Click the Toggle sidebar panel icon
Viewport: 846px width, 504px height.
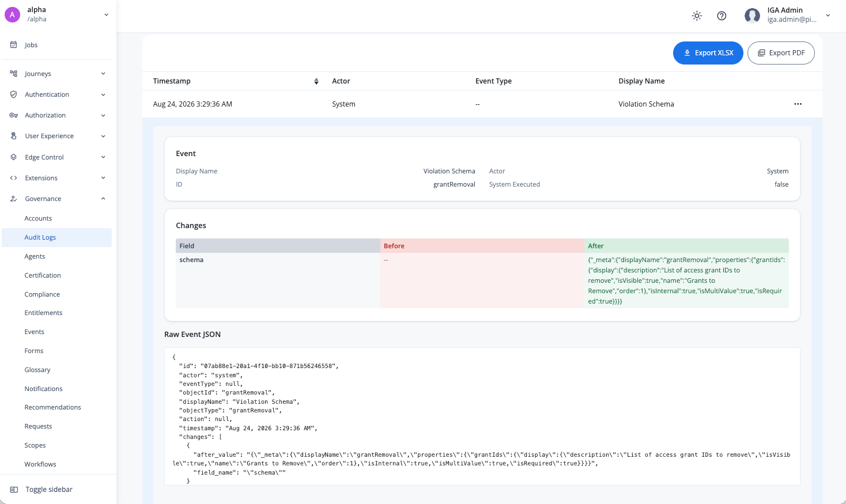pyautogui.click(x=14, y=490)
